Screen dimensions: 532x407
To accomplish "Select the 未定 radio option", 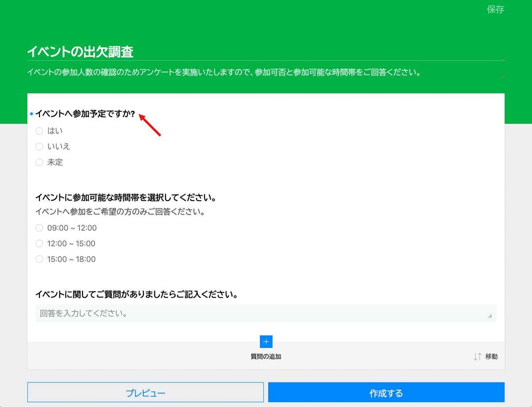I will [39, 162].
